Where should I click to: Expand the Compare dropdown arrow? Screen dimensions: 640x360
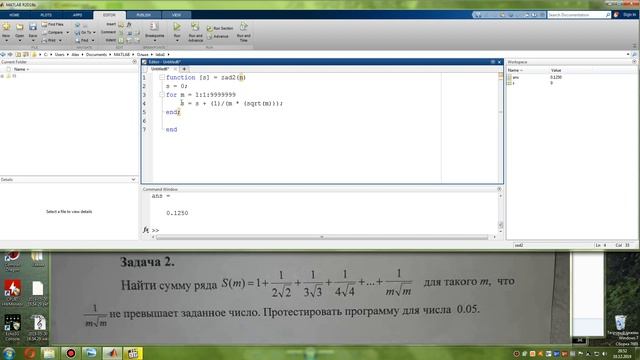pyautogui.click(x=67, y=33)
